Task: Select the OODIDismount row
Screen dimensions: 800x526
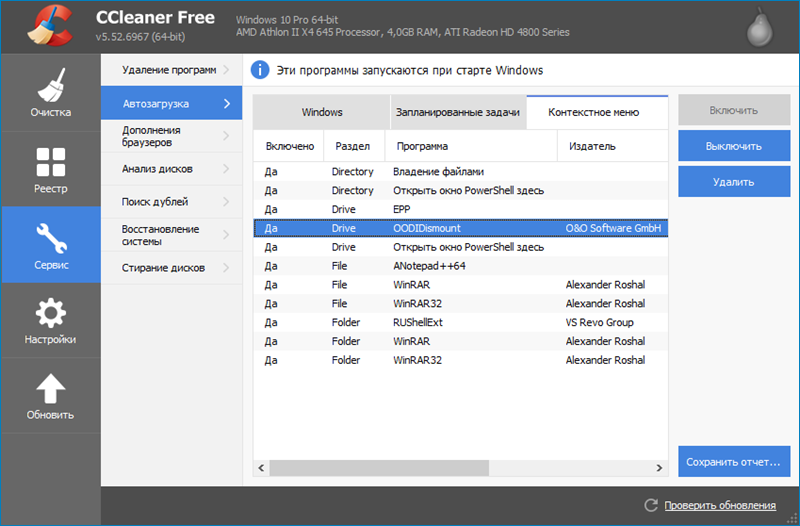Action: [x=461, y=228]
